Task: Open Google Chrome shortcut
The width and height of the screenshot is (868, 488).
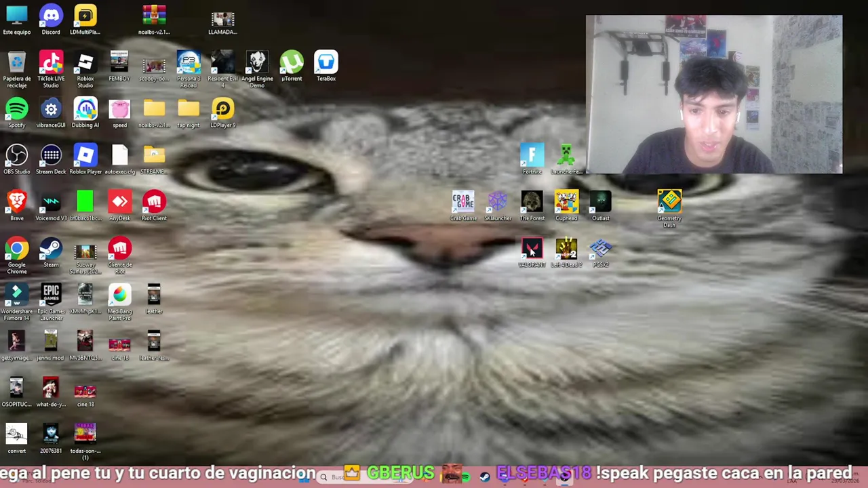Action: pyautogui.click(x=17, y=256)
